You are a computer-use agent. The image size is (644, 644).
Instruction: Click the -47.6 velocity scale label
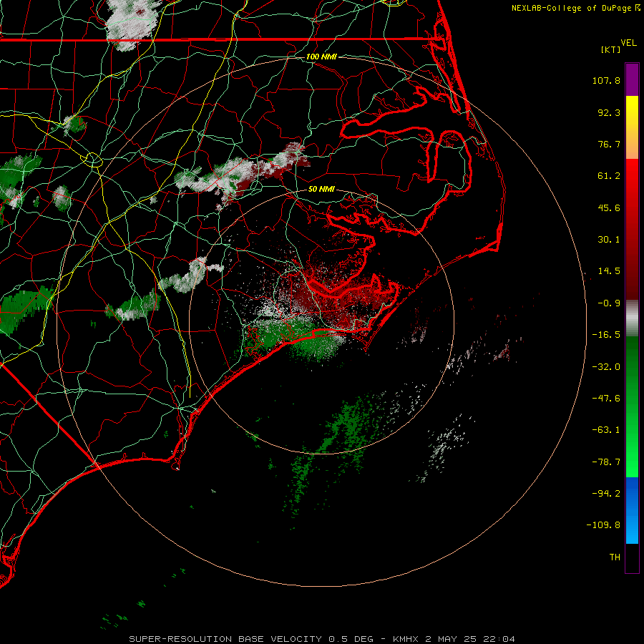[606, 399]
